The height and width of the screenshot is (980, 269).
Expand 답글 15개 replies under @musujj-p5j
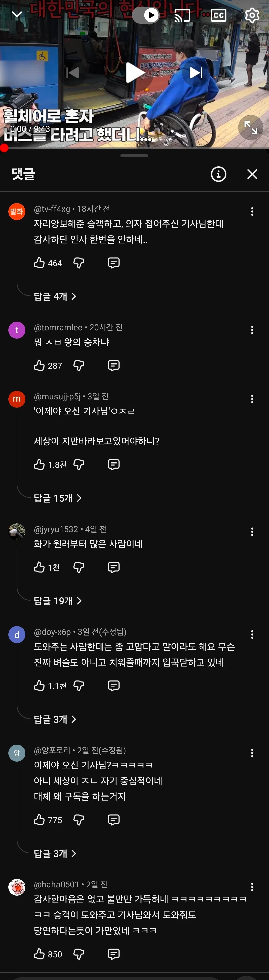[x=58, y=498]
